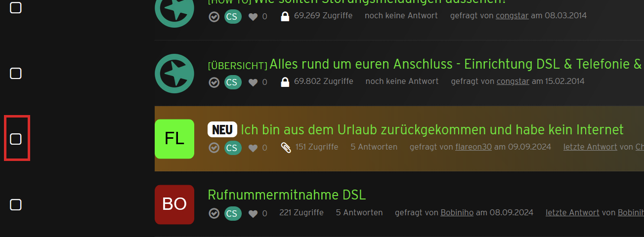Click the CS badge in the Urlaub thread

(233, 148)
